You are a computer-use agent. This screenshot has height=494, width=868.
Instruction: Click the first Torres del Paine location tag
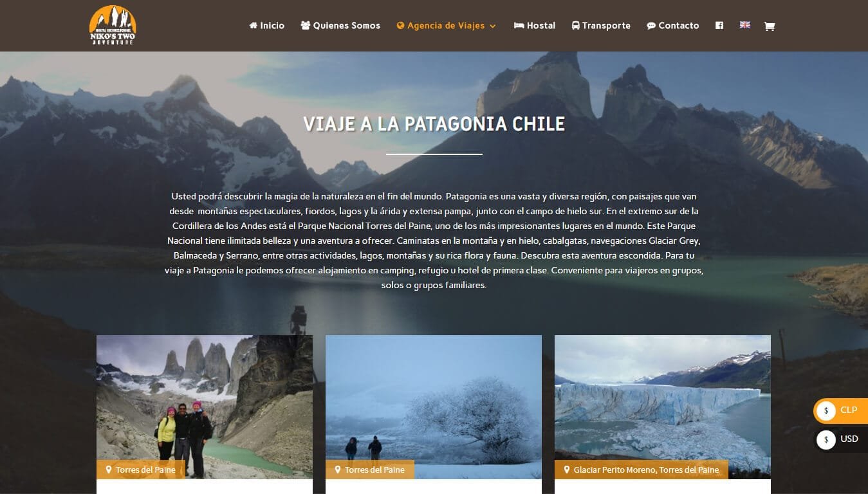click(141, 470)
